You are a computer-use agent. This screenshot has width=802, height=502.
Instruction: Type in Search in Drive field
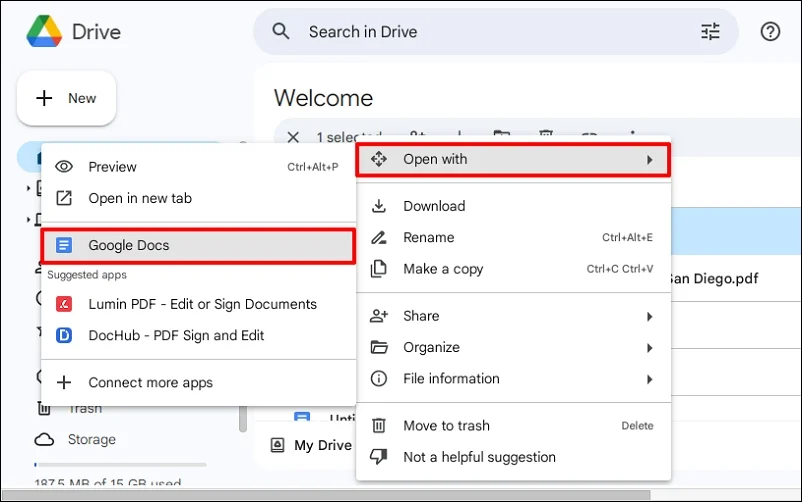tap(496, 32)
